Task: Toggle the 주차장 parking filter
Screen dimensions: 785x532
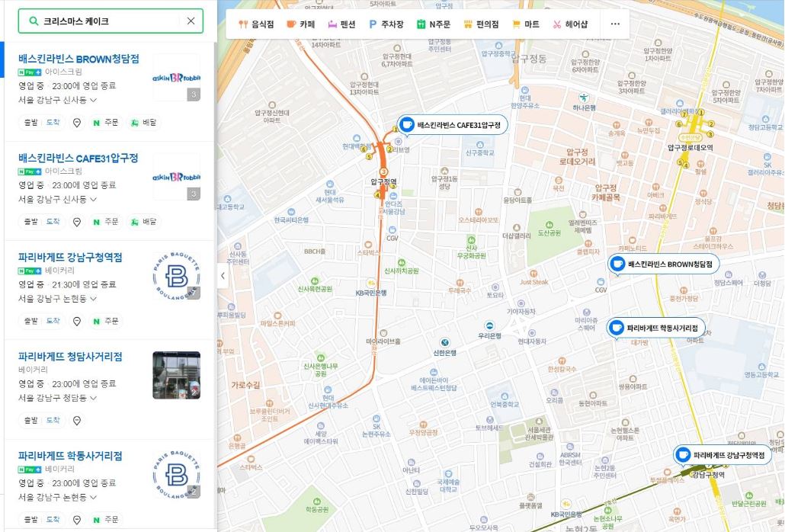Action: pyautogui.click(x=386, y=24)
